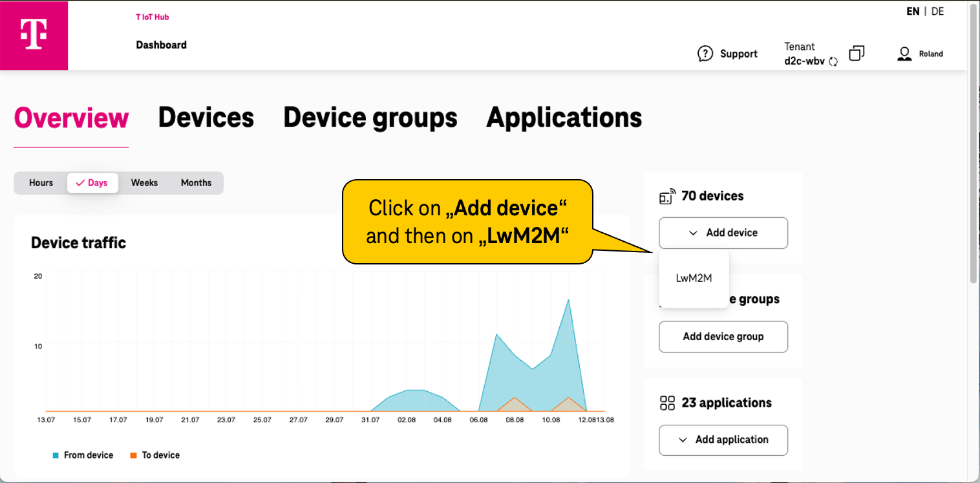Click the Add device group button

[x=723, y=337]
